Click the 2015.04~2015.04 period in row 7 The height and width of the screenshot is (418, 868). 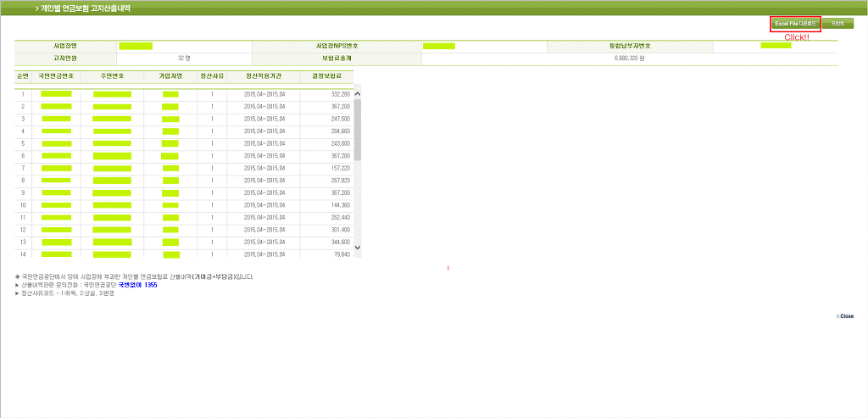click(264, 168)
